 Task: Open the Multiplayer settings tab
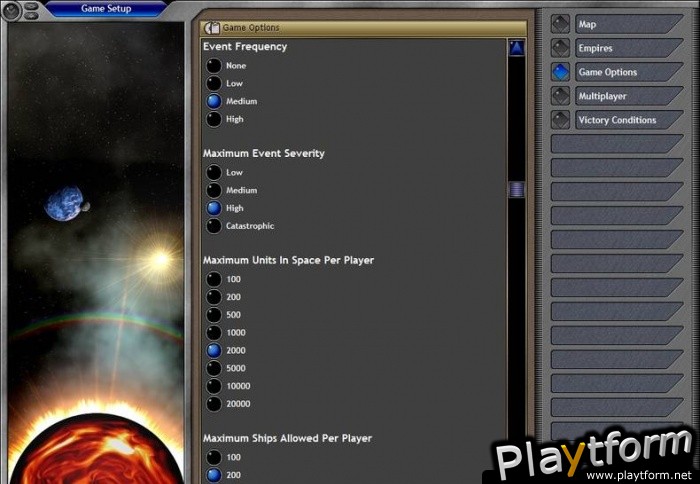(x=629, y=96)
